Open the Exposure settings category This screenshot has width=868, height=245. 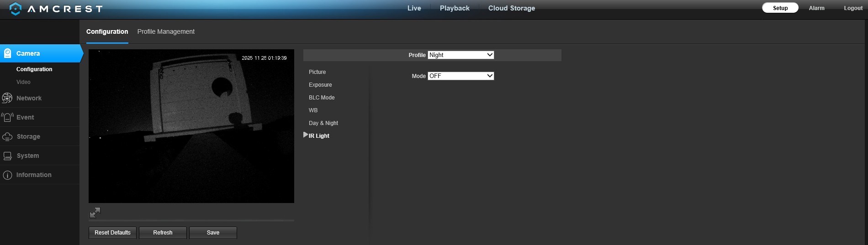click(320, 85)
